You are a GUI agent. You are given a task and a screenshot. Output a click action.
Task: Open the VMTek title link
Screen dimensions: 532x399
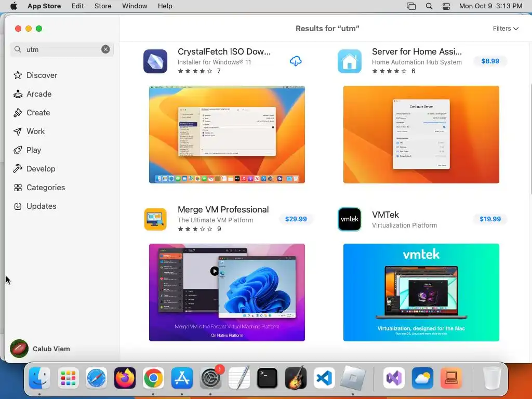[x=385, y=215]
